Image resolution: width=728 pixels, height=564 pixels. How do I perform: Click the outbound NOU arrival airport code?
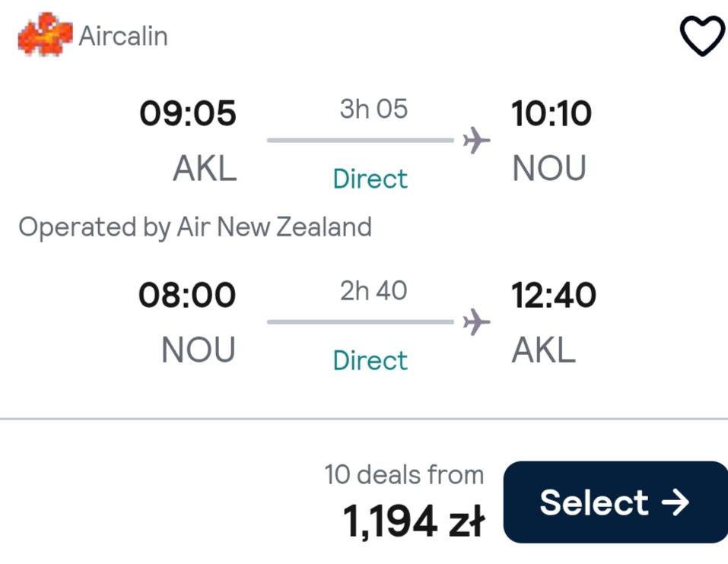click(548, 169)
